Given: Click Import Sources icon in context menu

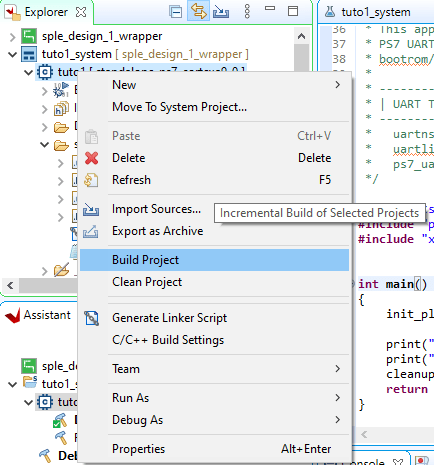Looking at the screenshot, I should point(91,210).
